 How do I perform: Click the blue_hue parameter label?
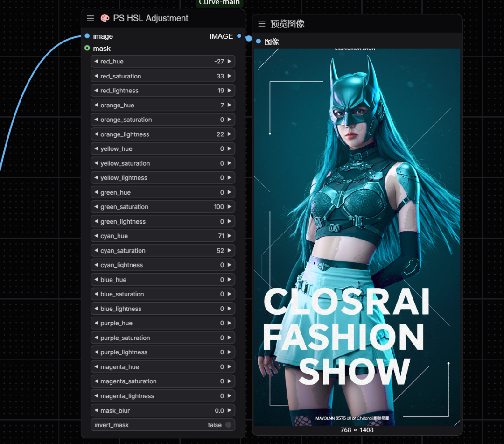point(113,280)
